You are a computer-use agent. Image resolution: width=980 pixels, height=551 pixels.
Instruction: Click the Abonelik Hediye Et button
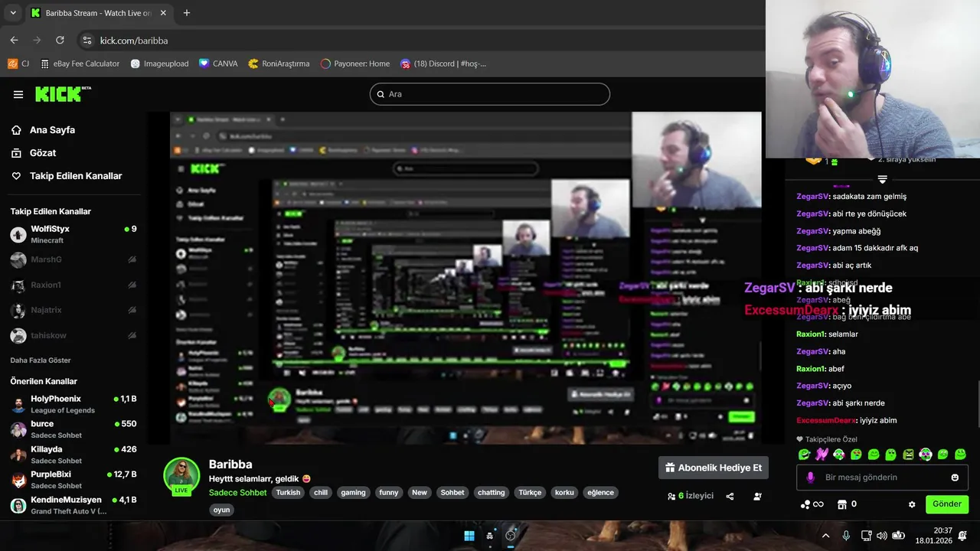[x=714, y=468]
